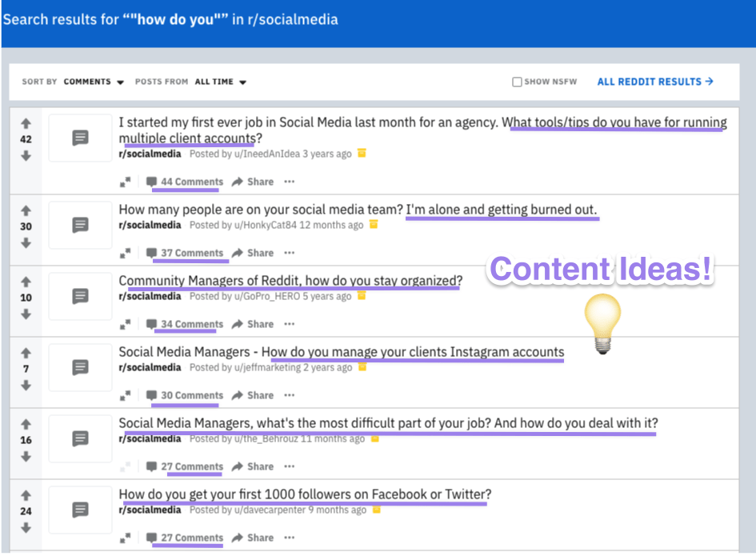The image size is (756, 560).
Task: Open the overflow menu on the first post
Action: point(288,182)
